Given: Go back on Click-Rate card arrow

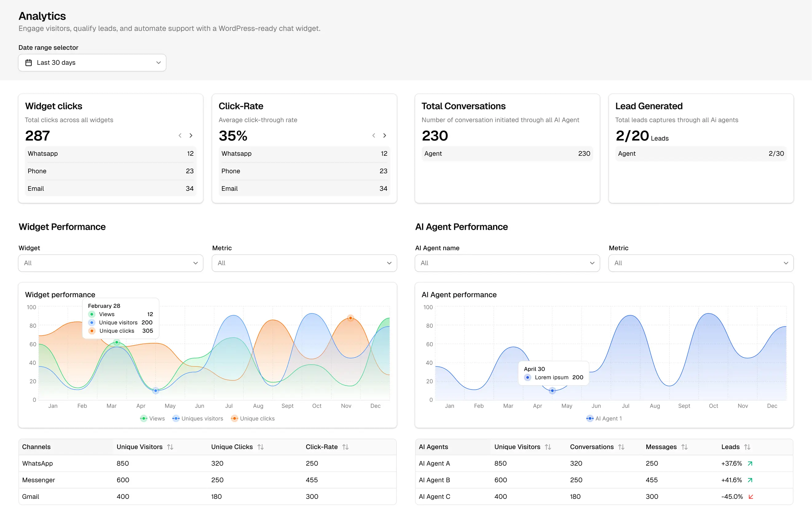Looking at the screenshot, I should point(374,135).
